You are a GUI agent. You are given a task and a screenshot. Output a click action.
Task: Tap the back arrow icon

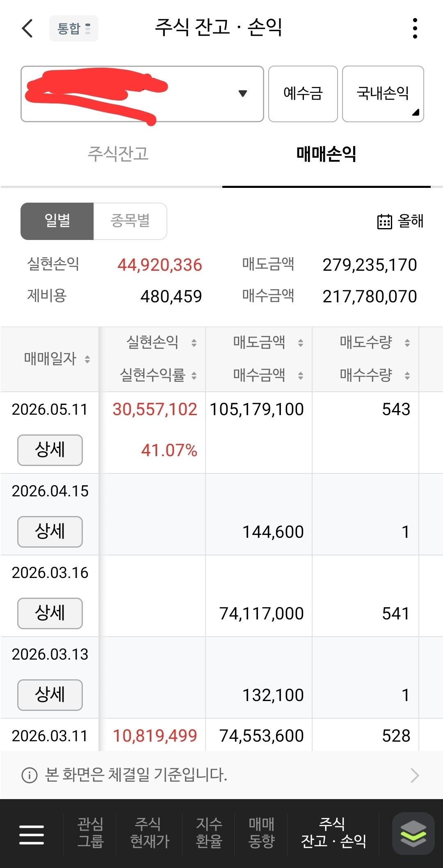[x=27, y=28]
